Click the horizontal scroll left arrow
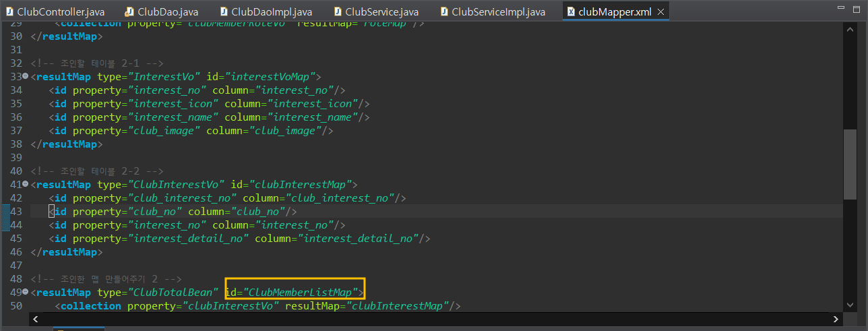The image size is (868, 331). click(x=36, y=319)
